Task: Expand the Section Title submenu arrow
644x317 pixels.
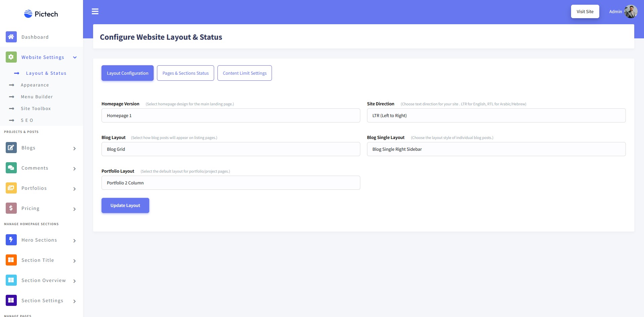Action: [x=75, y=261]
